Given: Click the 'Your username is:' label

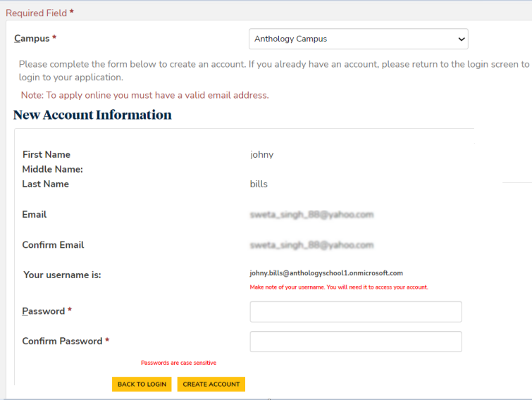Looking at the screenshot, I should 62,275.
